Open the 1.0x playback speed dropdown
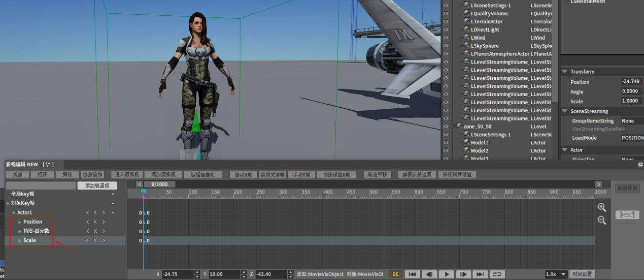Screen dimensions: 644x280 coord(555,274)
